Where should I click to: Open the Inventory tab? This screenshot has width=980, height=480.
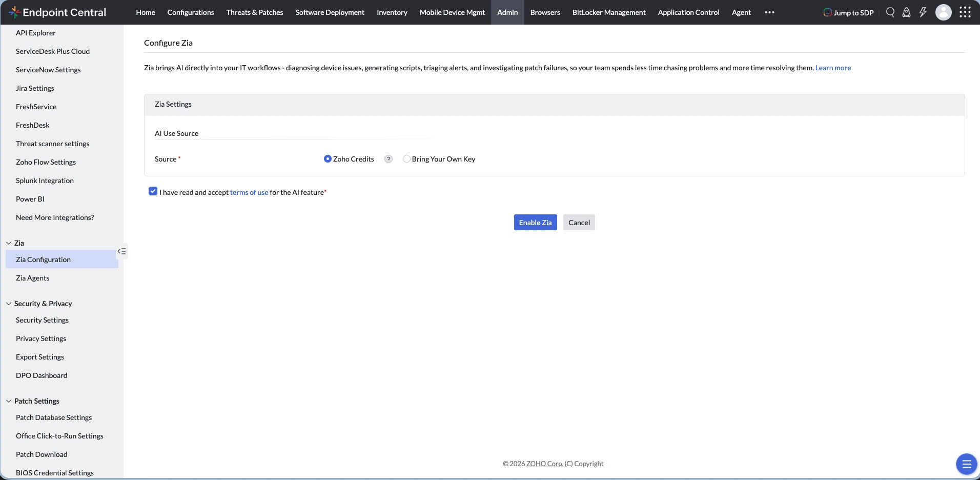point(392,12)
